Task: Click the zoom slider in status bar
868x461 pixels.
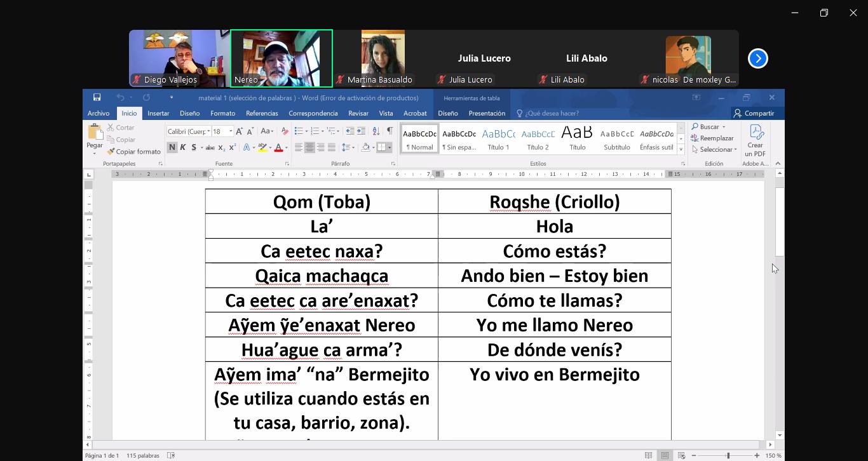Action: point(728,455)
